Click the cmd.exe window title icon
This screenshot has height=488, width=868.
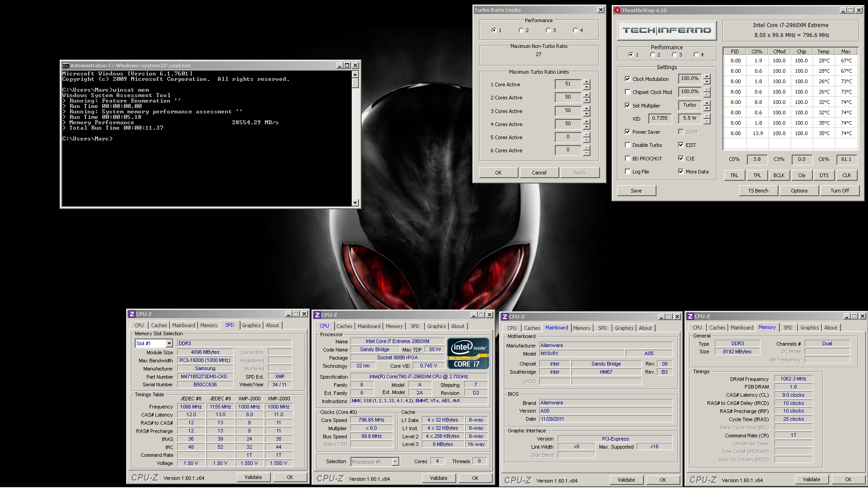[x=66, y=66]
